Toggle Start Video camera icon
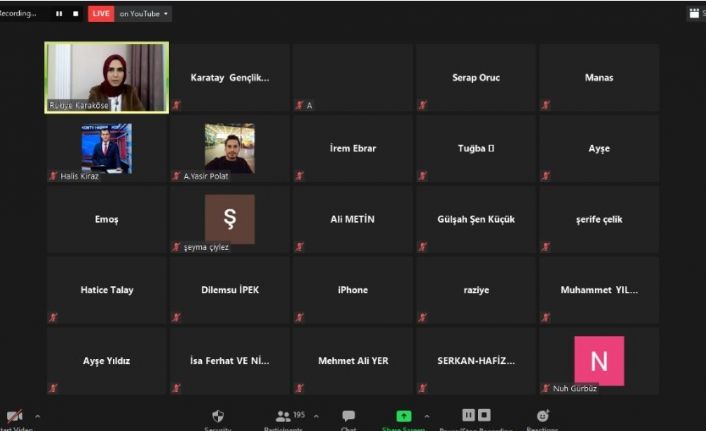This screenshot has height=431, width=706. [x=14, y=416]
